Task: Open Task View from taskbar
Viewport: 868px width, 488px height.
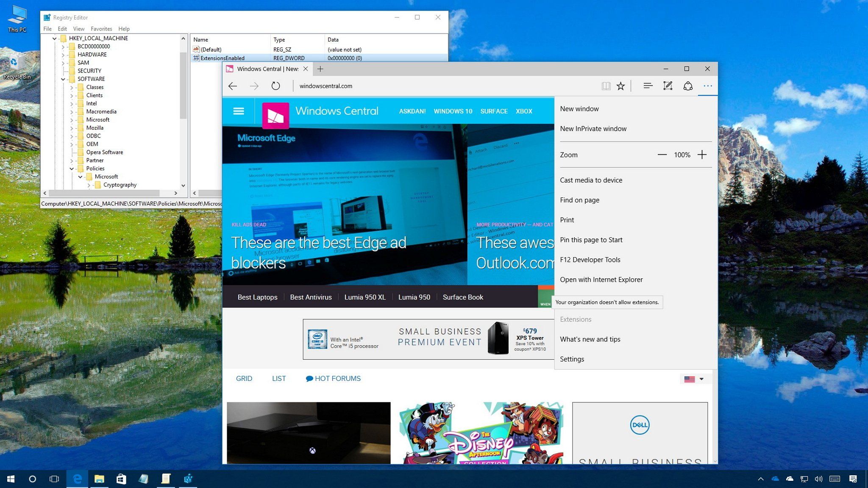Action: (54, 479)
